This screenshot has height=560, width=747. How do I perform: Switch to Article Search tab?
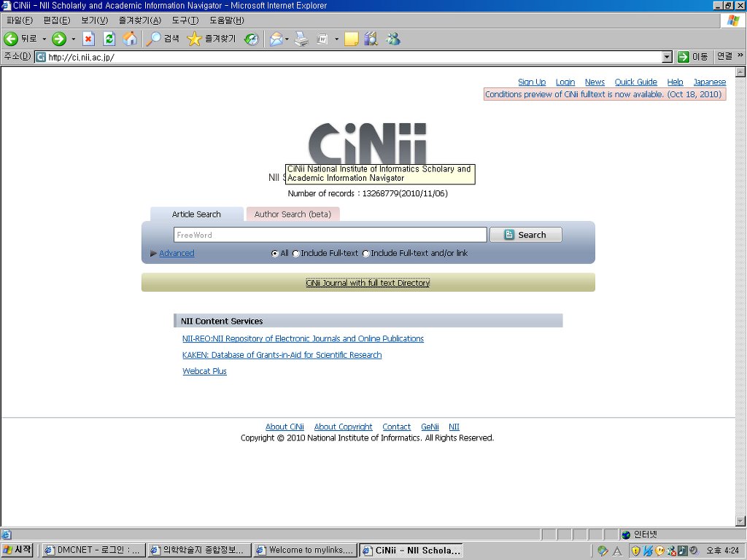(196, 214)
